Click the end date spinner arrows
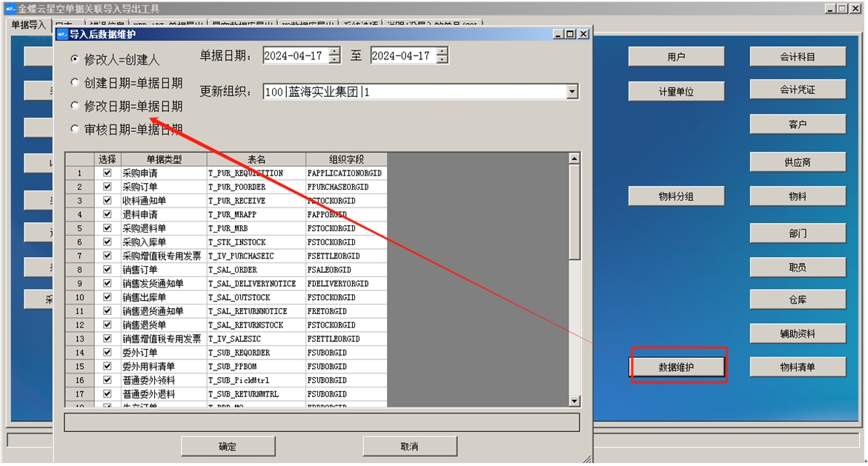This screenshot has width=868, height=466. tap(442, 56)
